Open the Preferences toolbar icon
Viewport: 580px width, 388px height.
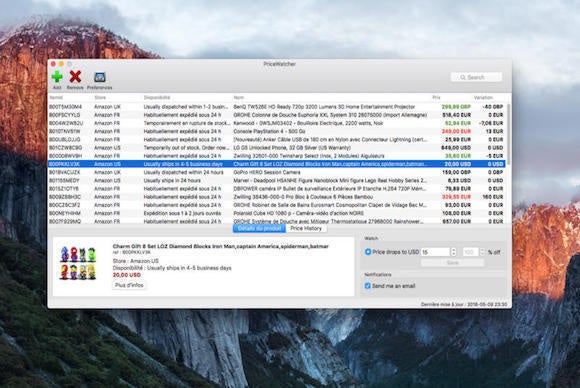click(100, 77)
